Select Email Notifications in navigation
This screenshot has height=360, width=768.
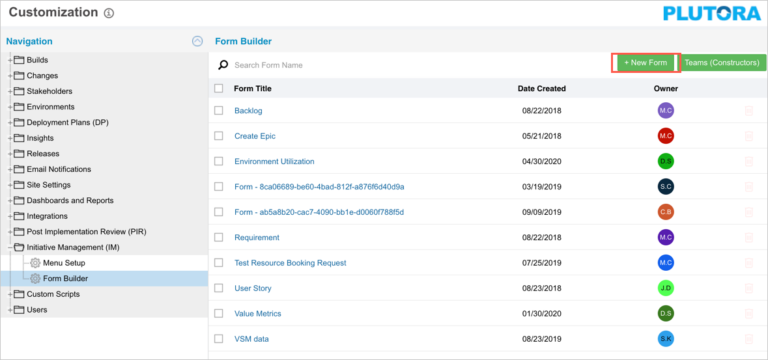point(59,169)
